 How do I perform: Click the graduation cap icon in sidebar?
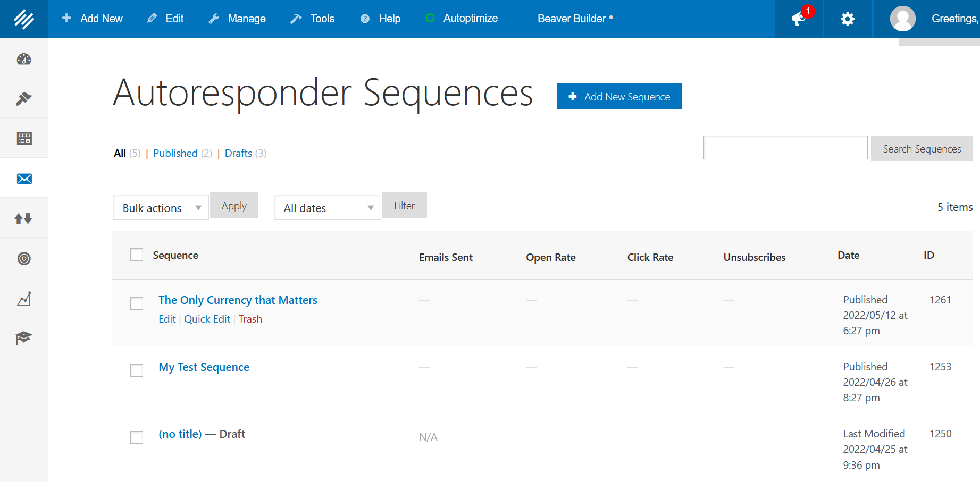click(24, 338)
